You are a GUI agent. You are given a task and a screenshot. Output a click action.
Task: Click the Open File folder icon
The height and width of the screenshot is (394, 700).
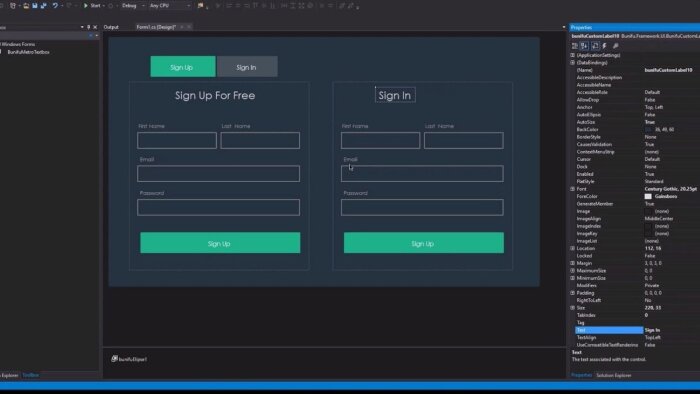tap(26, 6)
